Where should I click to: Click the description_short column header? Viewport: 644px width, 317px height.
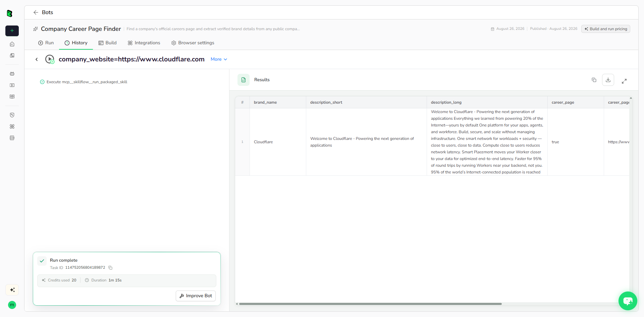coord(366,102)
